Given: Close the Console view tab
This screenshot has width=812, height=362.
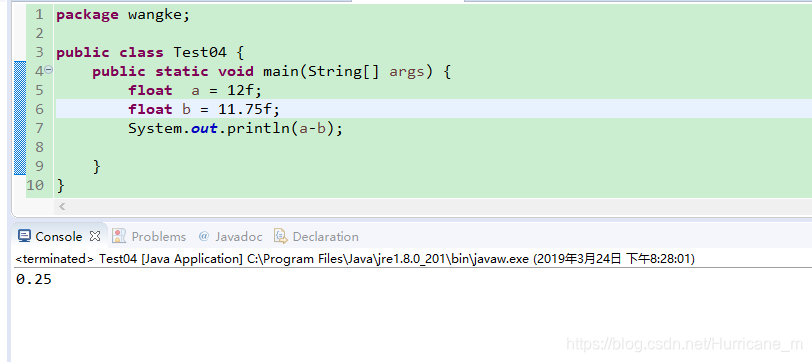Looking at the screenshot, I should [95, 237].
